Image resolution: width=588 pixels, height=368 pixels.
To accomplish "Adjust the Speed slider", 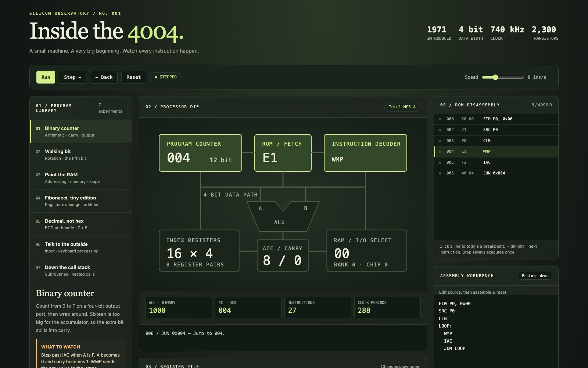I will (503, 77).
